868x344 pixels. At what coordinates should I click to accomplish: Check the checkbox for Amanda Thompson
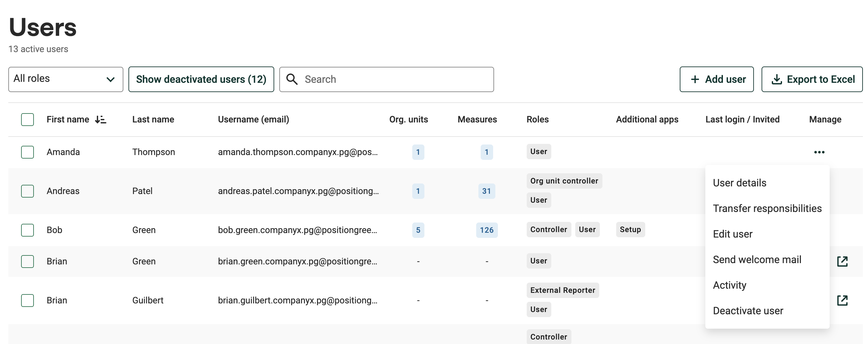[x=27, y=152]
